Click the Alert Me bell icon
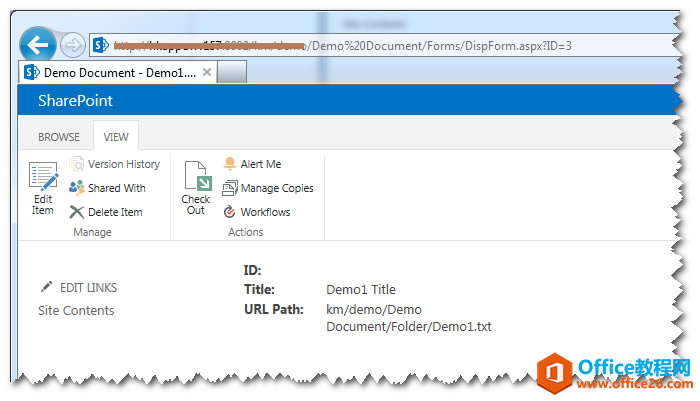700x401 pixels. (x=229, y=164)
